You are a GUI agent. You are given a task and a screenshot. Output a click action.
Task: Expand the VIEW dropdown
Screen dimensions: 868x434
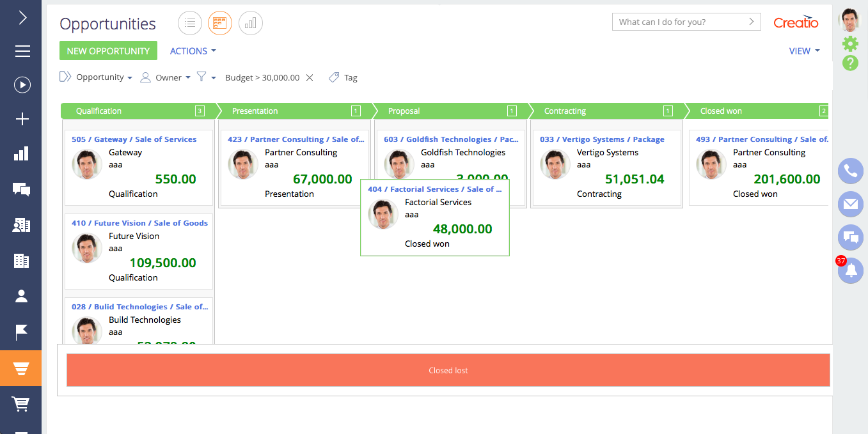(805, 51)
